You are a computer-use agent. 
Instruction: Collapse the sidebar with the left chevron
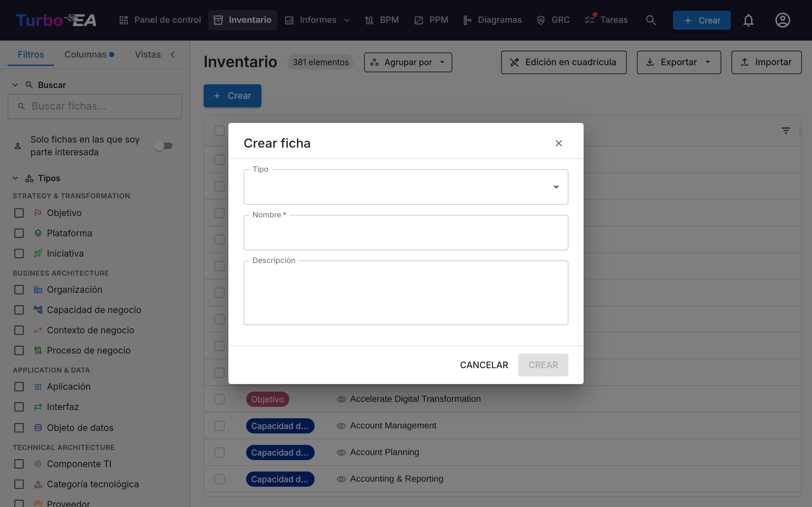pyautogui.click(x=173, y=54)
